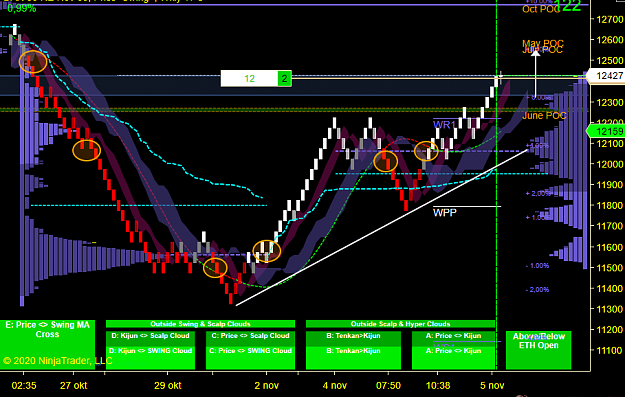Click the 11300 price axis label
This screenshot has width=625, height=397.
[x=610, y=309]
